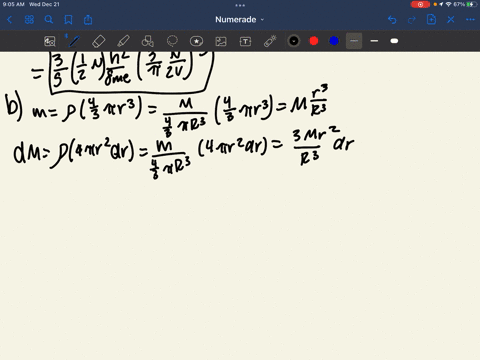Select the Lasso tool

click(x=172, y=41)
